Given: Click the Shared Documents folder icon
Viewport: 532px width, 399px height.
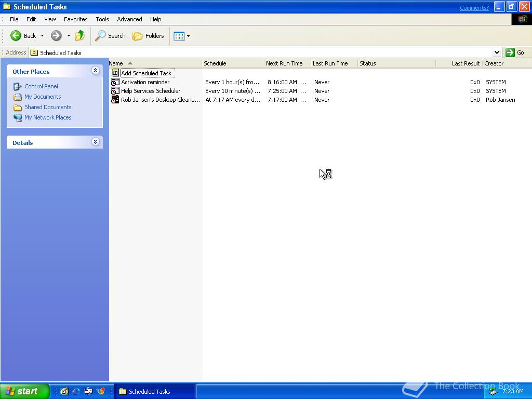Looking at the screenshot, I should (x=18, y=108).
